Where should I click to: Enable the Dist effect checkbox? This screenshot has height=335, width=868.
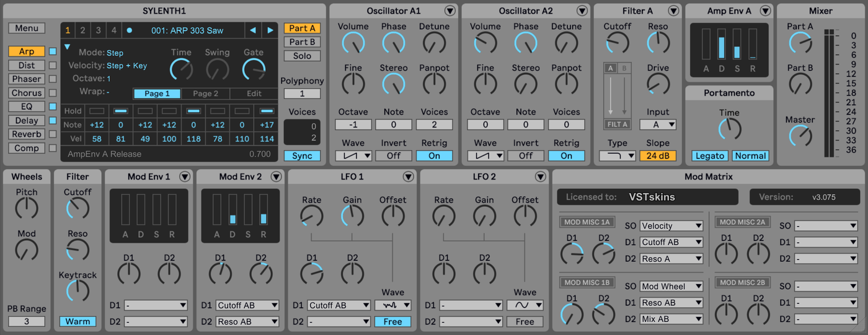pos(53,65)
